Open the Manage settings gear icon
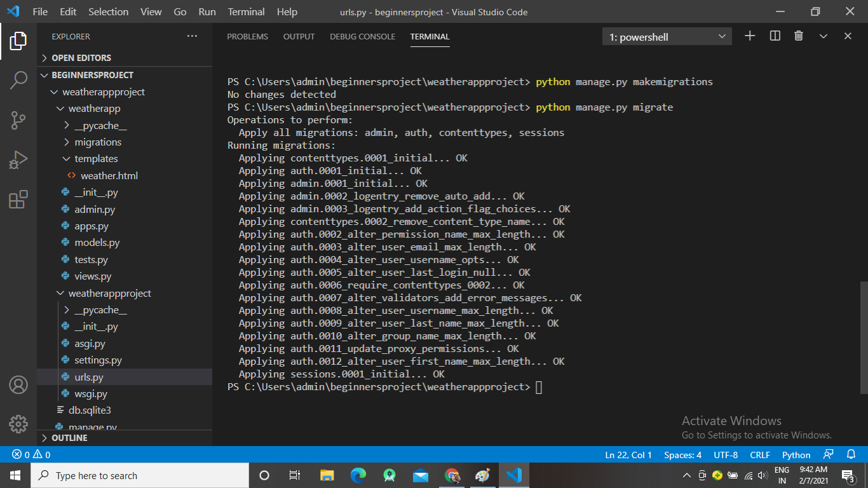 [18, 424]
